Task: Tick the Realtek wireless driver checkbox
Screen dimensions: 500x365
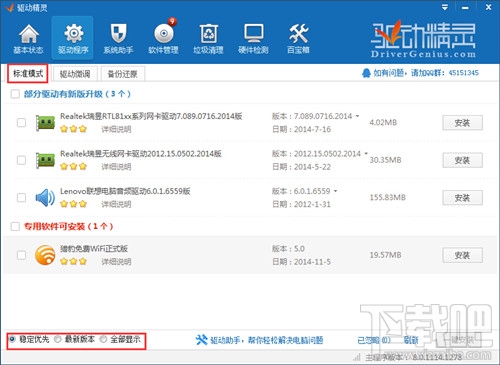Action: click(21, 160)
